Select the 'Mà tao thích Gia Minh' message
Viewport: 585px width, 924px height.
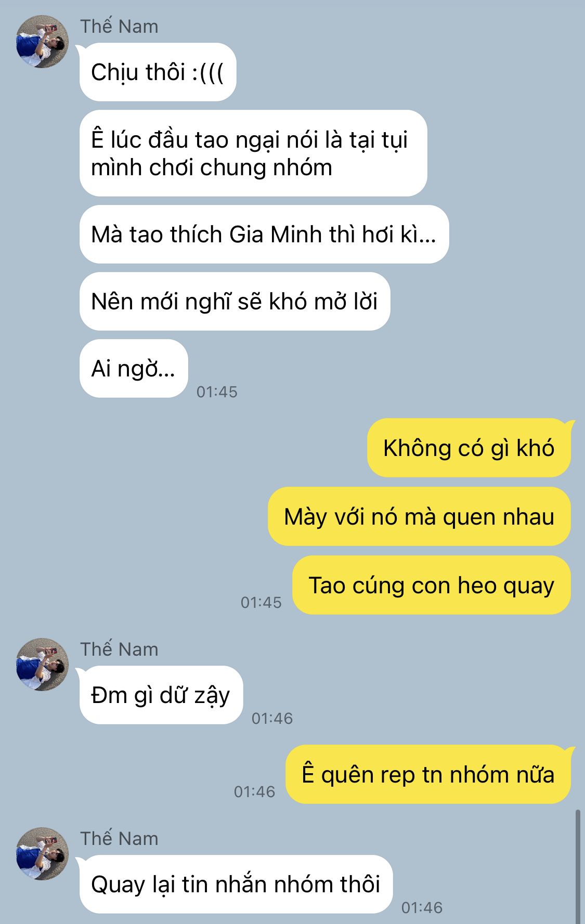tap(264, 235)
